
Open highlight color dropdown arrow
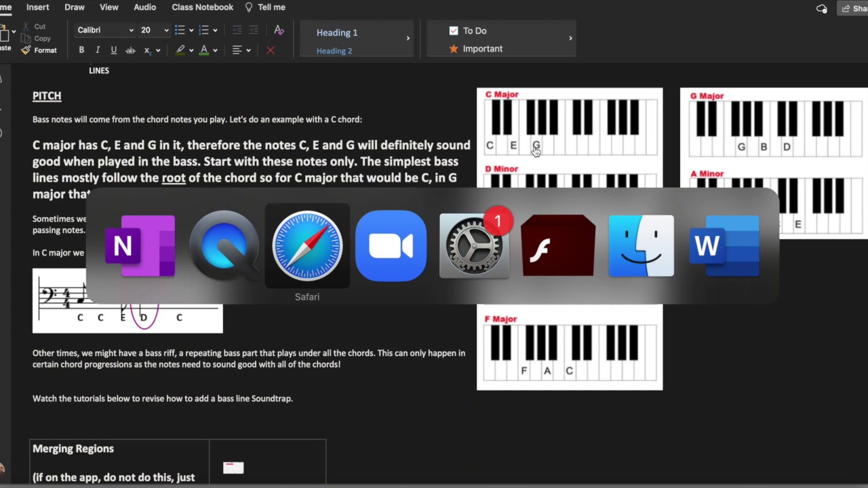tap(191, 50)
